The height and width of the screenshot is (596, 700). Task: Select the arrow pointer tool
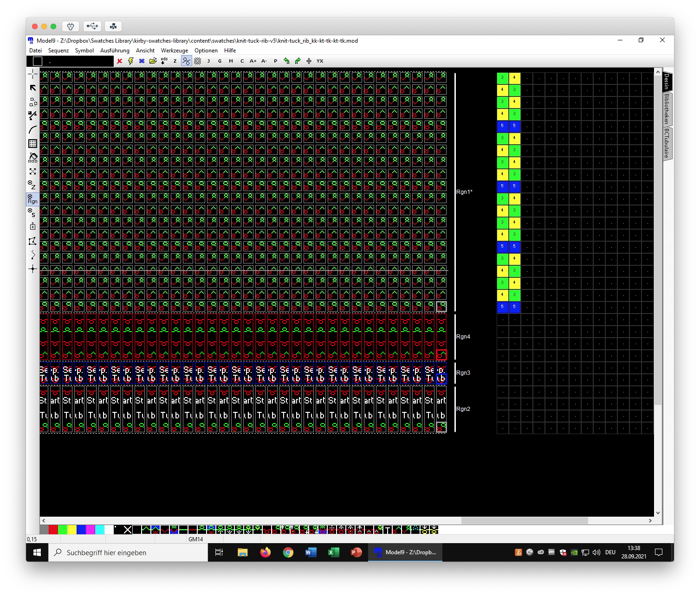click(x=32, y=88)
